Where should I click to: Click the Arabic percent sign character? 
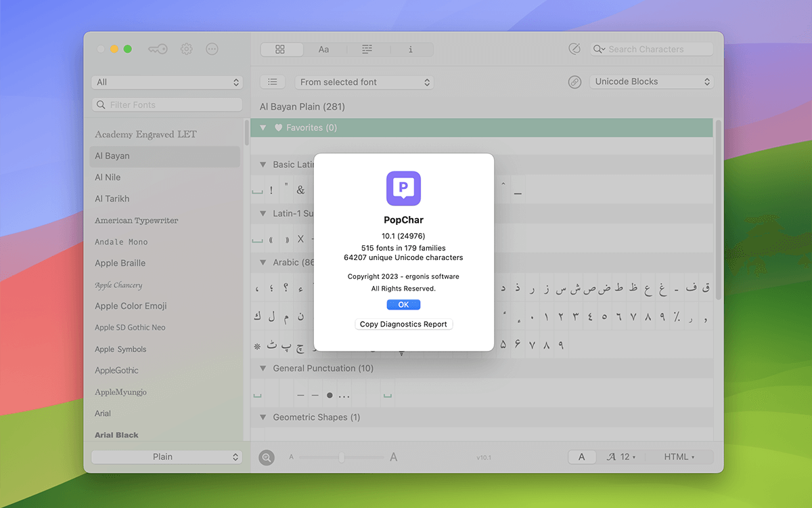coord(676,316)
